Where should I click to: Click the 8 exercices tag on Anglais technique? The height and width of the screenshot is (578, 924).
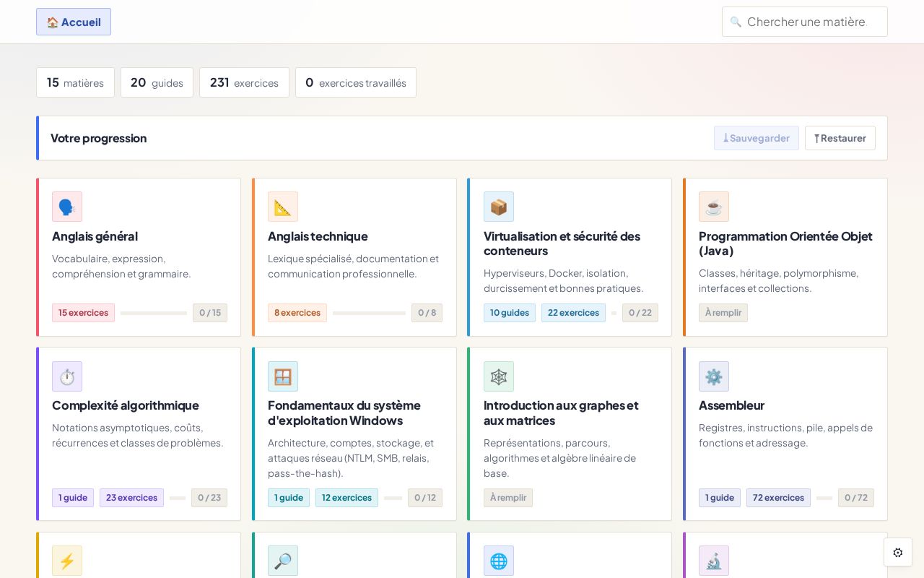pos(297,313)
